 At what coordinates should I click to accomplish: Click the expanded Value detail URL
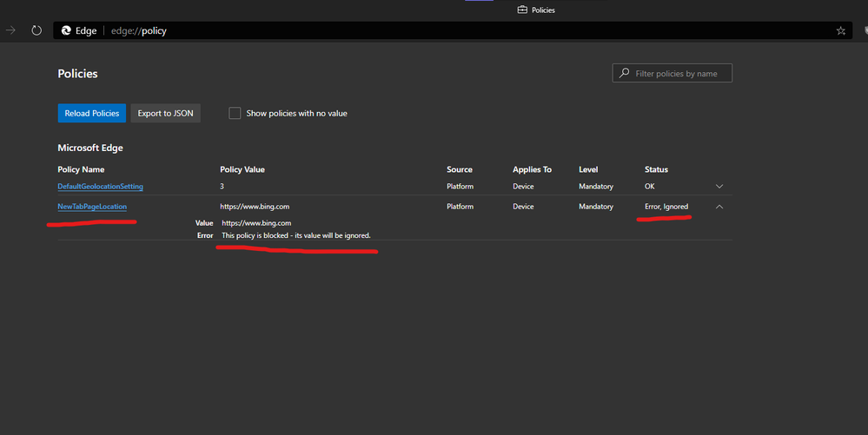[x=256, y=223]
